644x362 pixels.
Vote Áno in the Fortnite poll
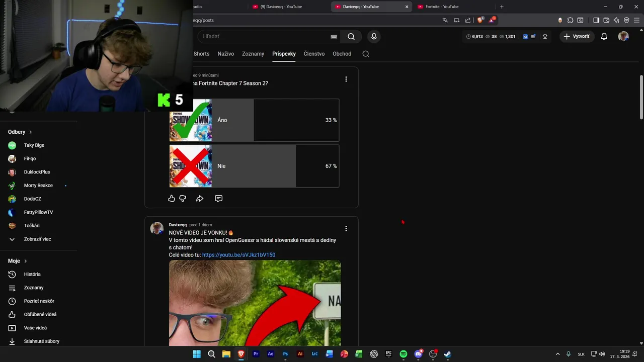click(x=254, y=120)
